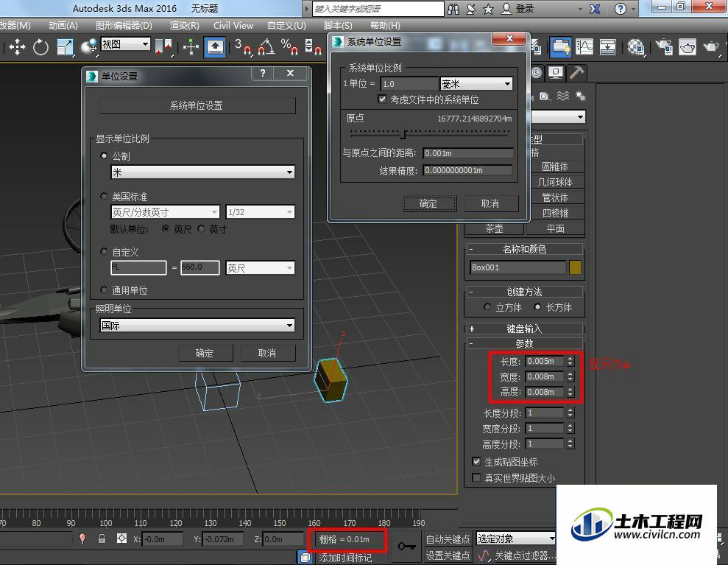728x565 pixels.
Task: Click the 原点 slider handle
Action: pos(403,134)
